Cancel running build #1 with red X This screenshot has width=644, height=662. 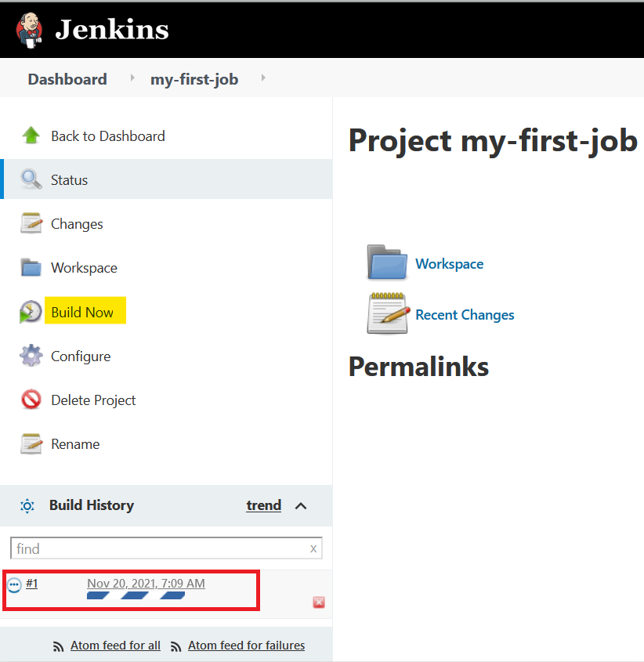[319, 602]
